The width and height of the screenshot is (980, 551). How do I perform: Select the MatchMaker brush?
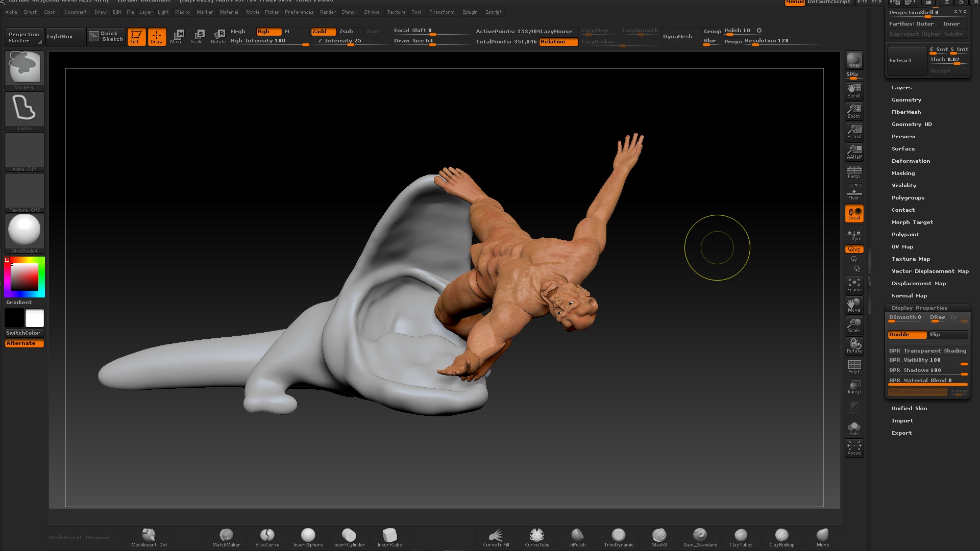click(226, 538)
